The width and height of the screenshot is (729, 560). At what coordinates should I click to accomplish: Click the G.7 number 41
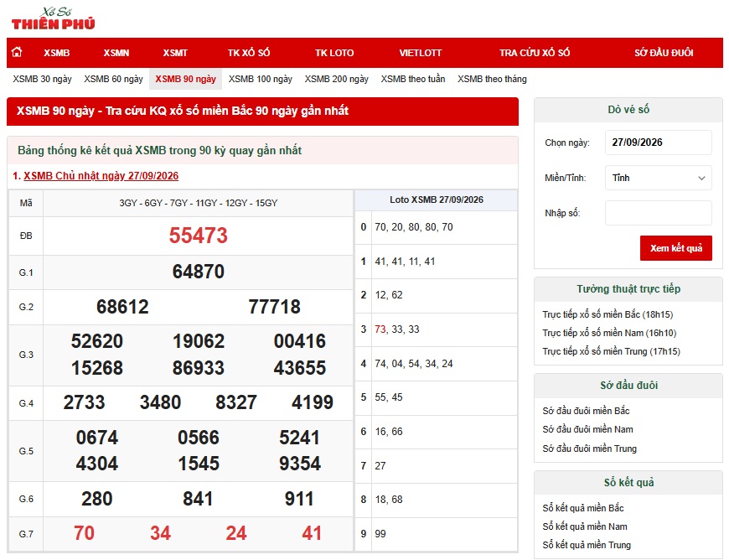click(x=312, y=533)
